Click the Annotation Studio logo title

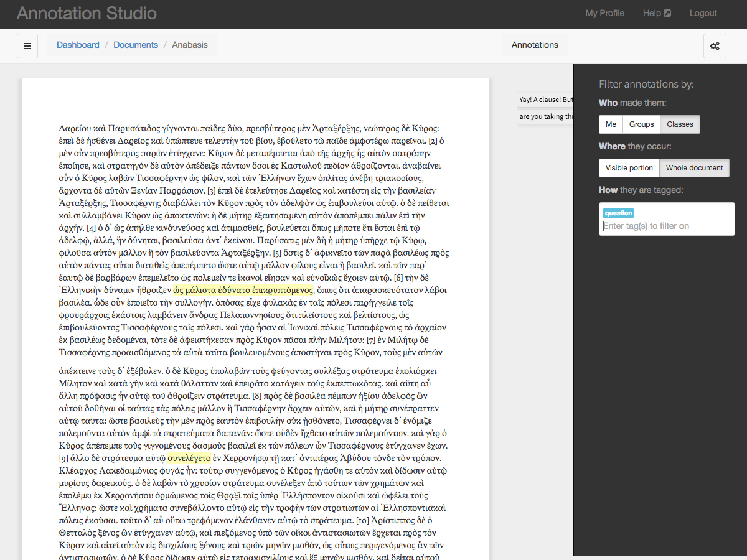point(87,13)
